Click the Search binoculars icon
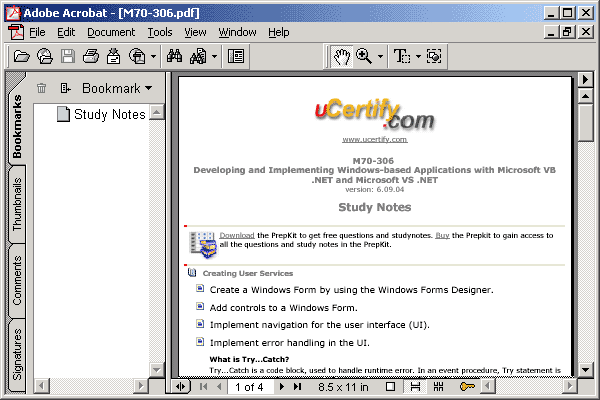The width and height of the screenshot is (600, 400). 174,56
